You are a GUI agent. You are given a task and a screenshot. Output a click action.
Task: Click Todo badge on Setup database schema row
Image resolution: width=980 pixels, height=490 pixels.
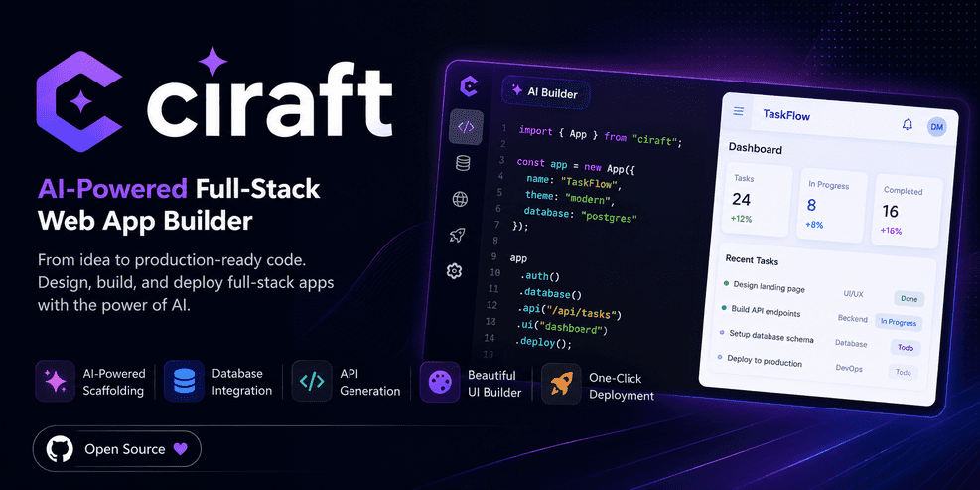point(905,347)
